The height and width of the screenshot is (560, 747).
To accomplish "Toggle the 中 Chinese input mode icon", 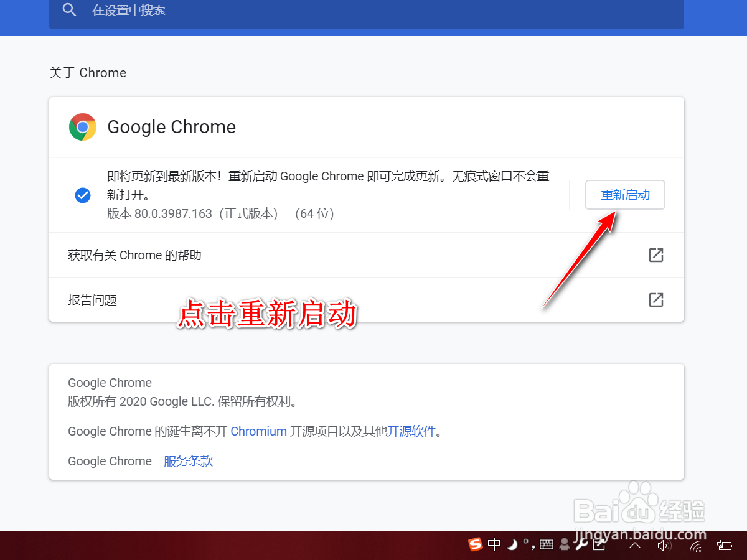I will point(495,545).
